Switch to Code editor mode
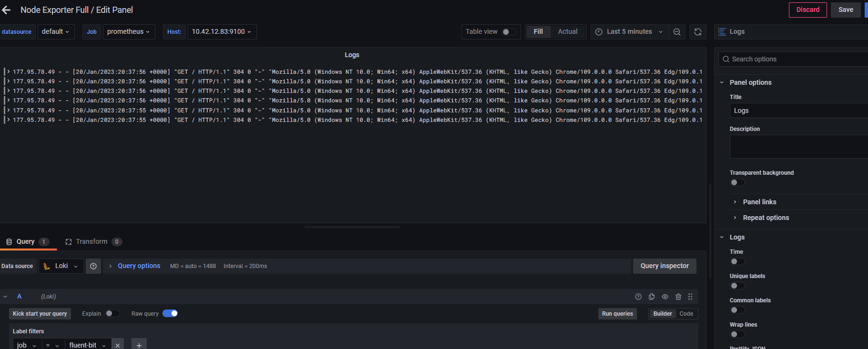Image resolution: width=868 pixels, height=349 pixels. pos(686,314)
